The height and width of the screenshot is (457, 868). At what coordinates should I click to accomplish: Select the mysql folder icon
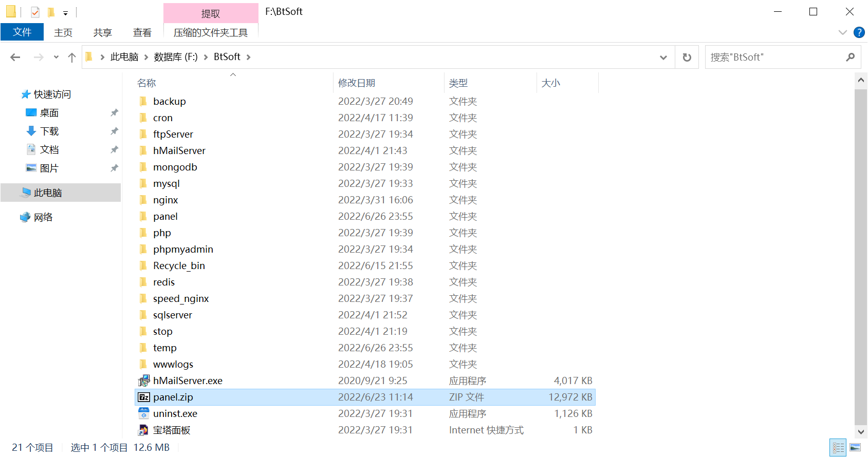pyautogui.click(x=143, y=183)
